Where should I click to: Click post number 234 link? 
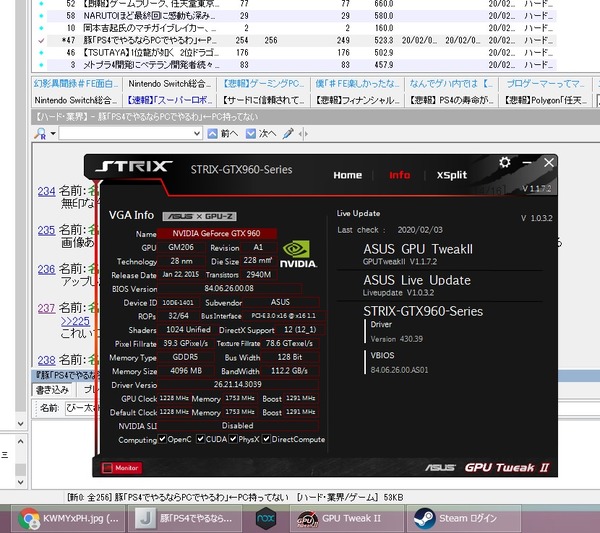pyautogui.click(x=46, y=191)
